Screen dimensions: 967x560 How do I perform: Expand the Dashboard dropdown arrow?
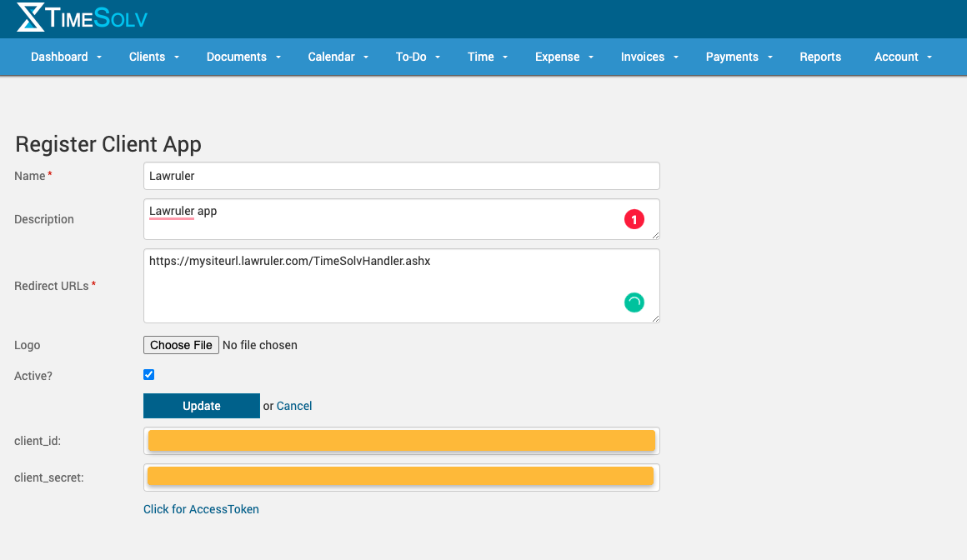(98, 57)
